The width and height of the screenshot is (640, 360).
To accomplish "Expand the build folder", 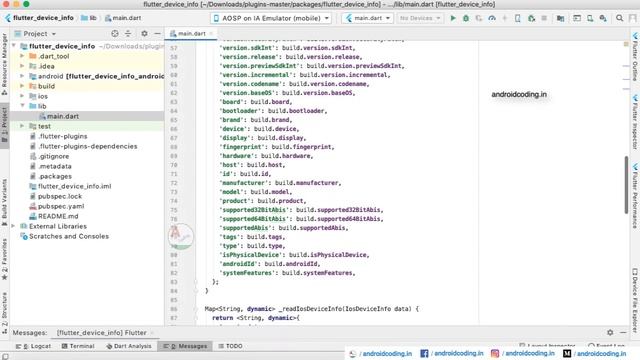I will click(22, 86).
